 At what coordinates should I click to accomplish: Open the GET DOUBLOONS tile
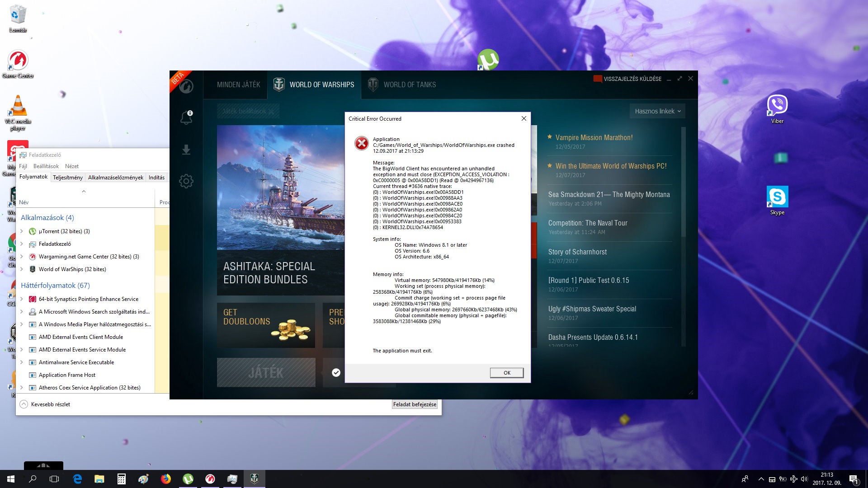click(266, 325)
